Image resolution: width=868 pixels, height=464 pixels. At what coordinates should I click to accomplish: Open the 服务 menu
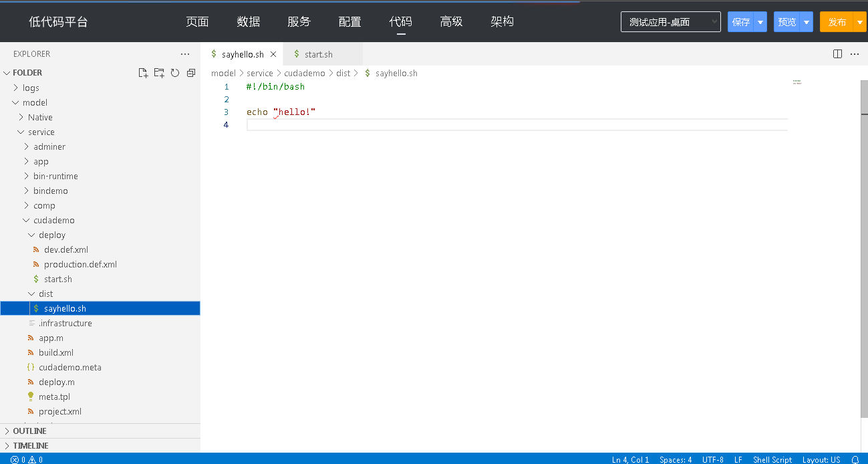click(x=299, y=22)
